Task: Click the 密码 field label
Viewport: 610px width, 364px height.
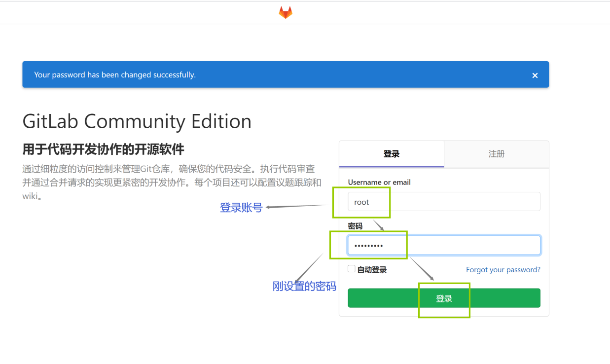Action: [355, 226]
